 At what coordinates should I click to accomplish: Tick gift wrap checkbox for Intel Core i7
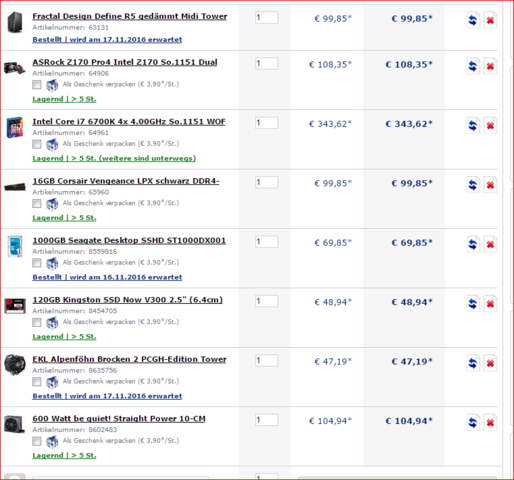tap(37, 144)
